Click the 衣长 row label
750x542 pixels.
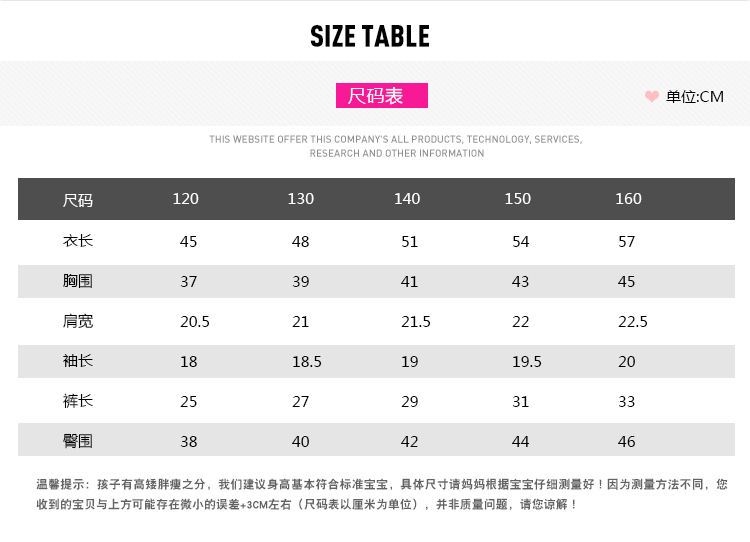click(x=78, y=241)
